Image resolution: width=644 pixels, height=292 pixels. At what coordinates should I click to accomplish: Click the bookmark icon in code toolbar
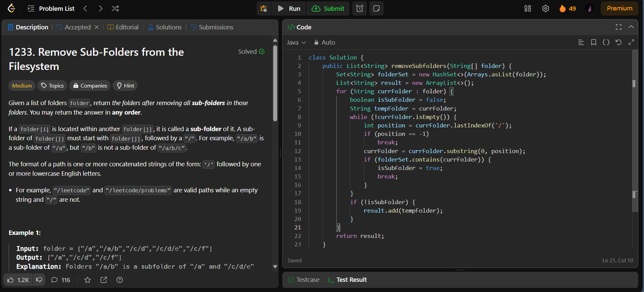coord(593,42)
